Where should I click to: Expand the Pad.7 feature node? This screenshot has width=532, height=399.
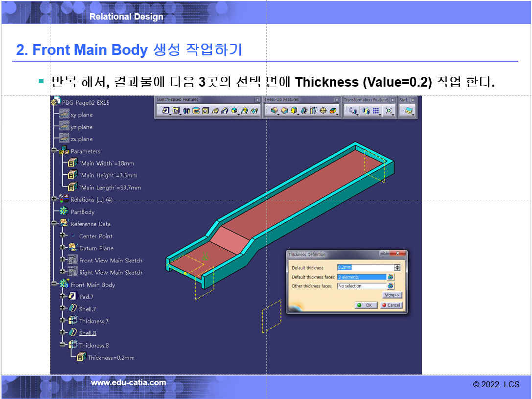pyautogui.click(x=63, y=297)
